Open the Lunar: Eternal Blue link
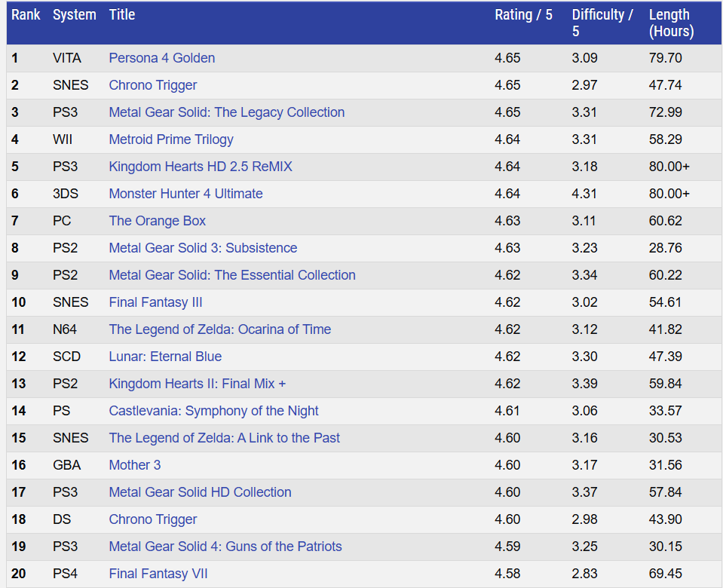This screenshot has width=723, height=588. tap(165, 357)
